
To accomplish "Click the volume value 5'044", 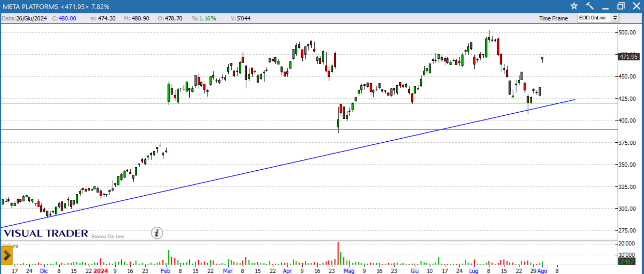I will point(244,18).
